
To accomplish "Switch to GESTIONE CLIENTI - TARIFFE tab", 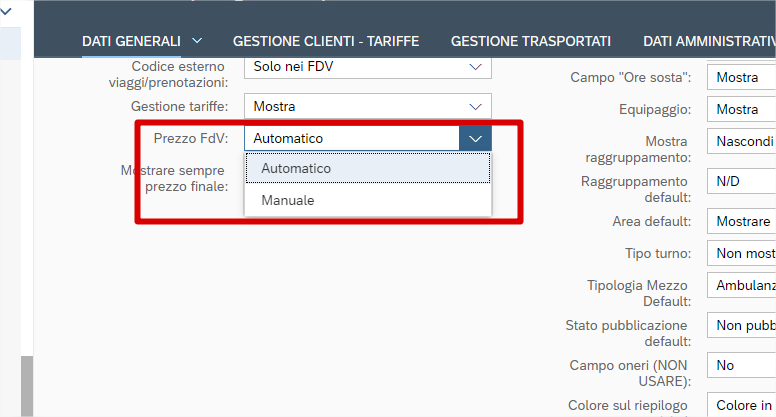I will click(325, 41).
